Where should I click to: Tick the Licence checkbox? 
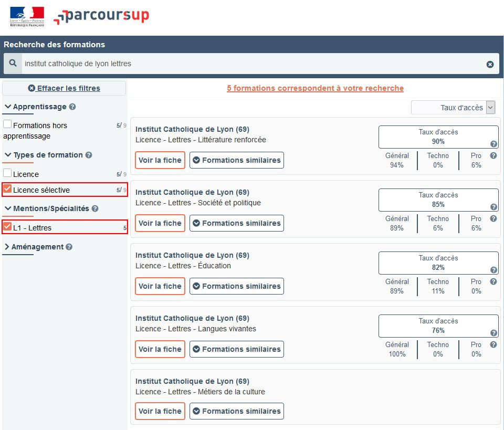tap(7, 173)
